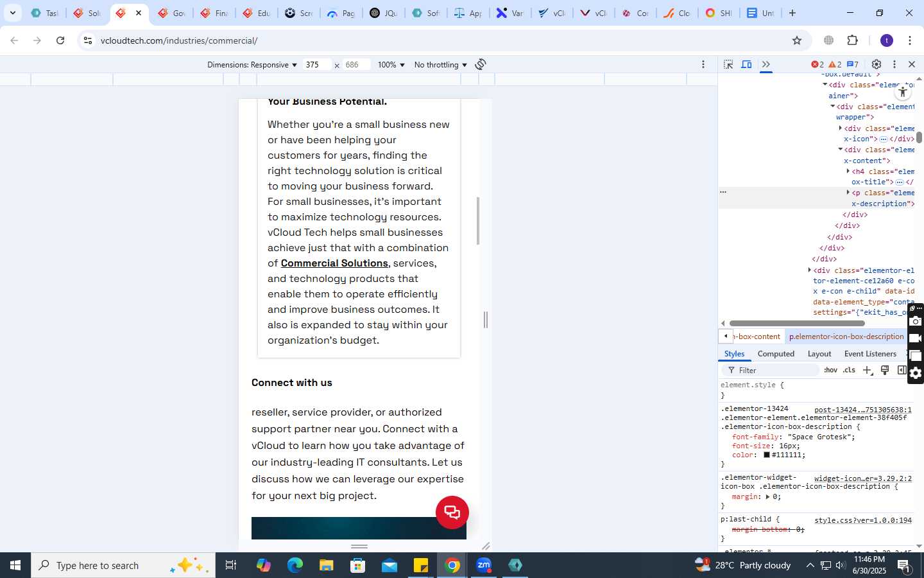Open the Chrome extensions puzzle icon
The height and width of the screenshot is (578, 924).
tap(853, 40)
